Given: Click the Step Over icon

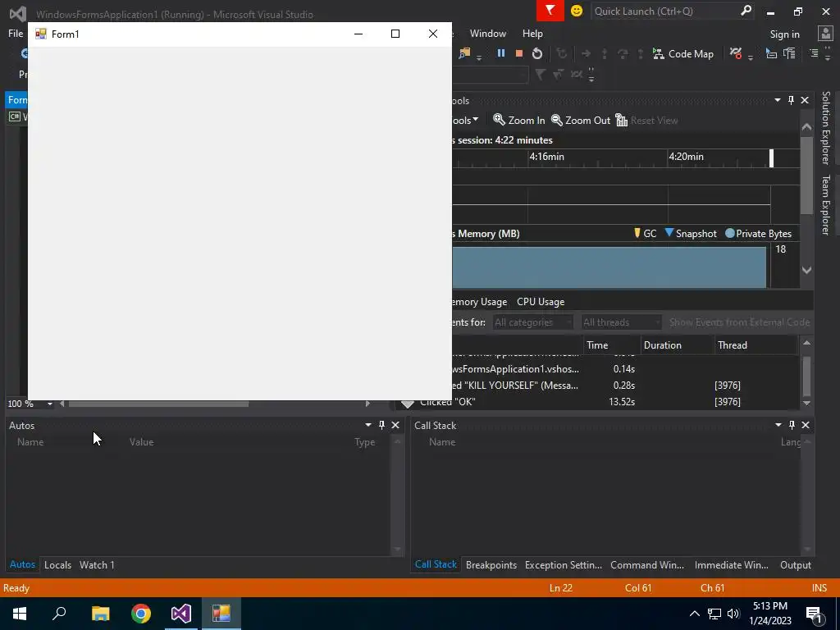Looking at the screenshot, I should coord(623,53).
